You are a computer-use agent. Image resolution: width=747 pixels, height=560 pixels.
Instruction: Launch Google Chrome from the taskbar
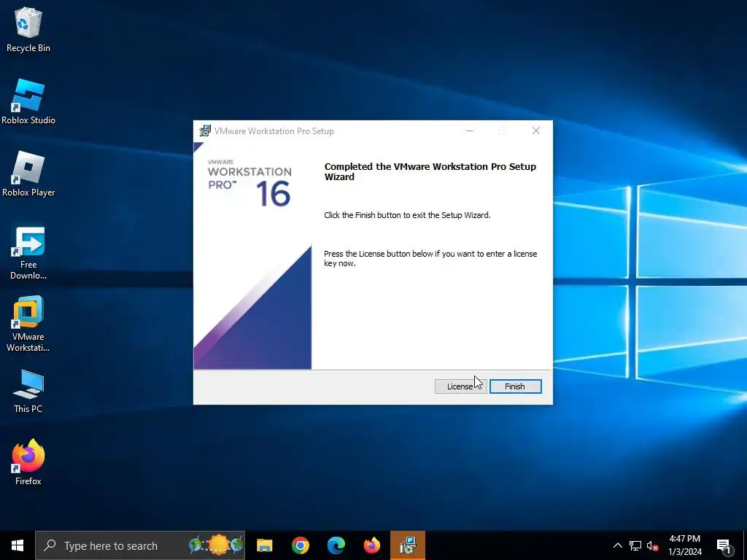point(300,545)
